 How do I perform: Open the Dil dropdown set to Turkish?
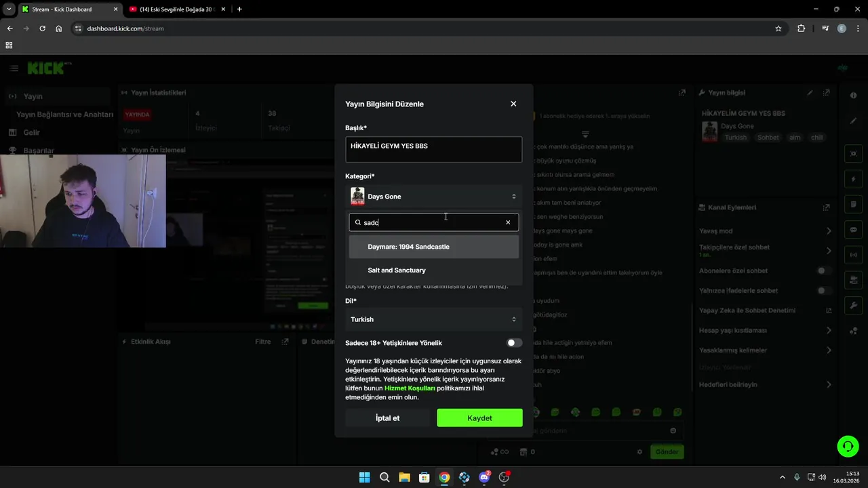[x=434, y=319]
